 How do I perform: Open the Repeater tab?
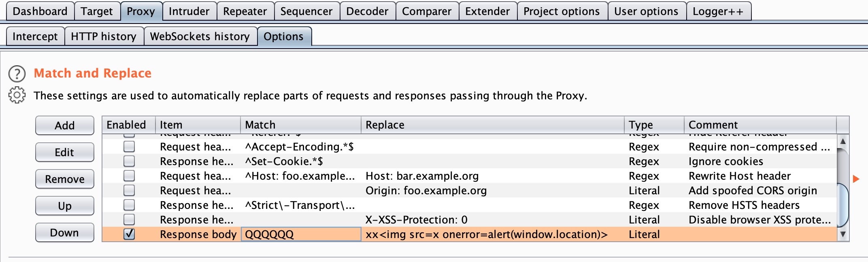click(245, 11)
